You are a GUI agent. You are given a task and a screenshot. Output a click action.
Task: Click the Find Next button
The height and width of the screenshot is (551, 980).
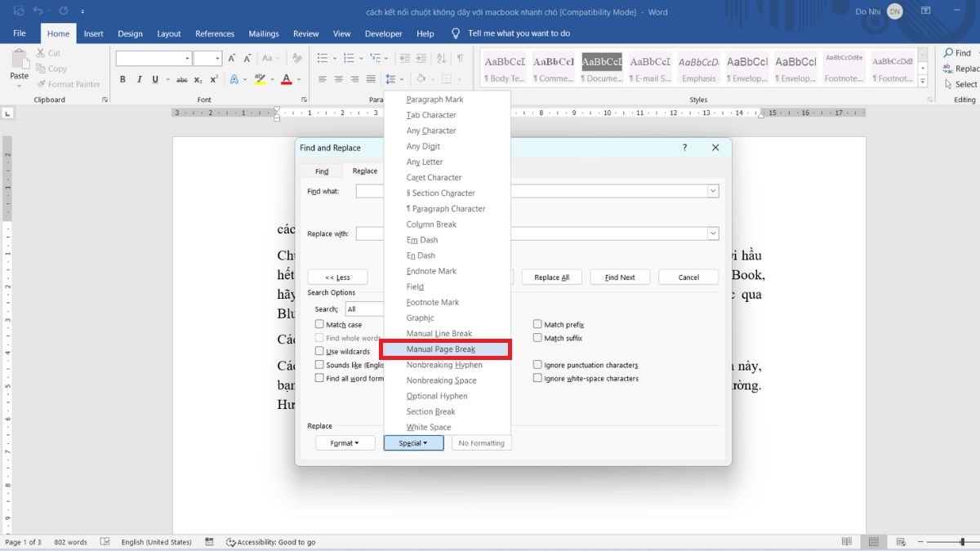click(x=620, y=278)
